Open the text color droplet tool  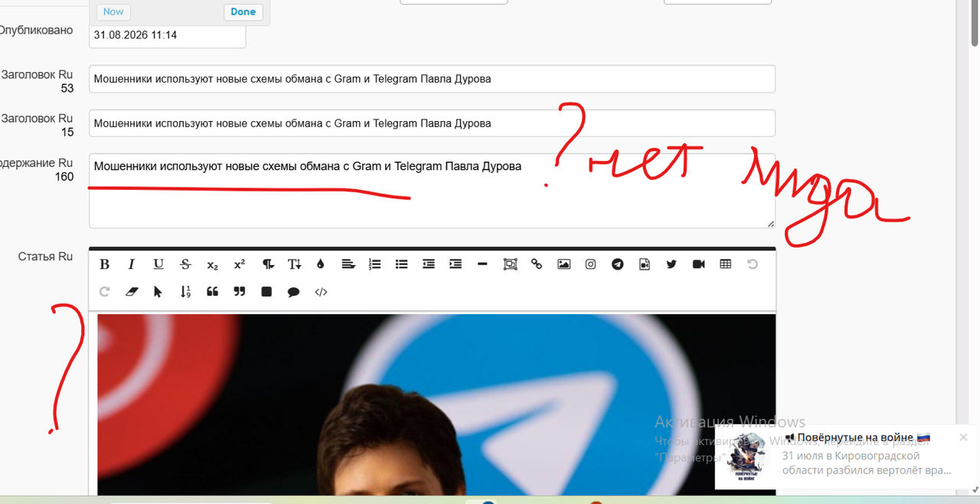coord(320,264)
